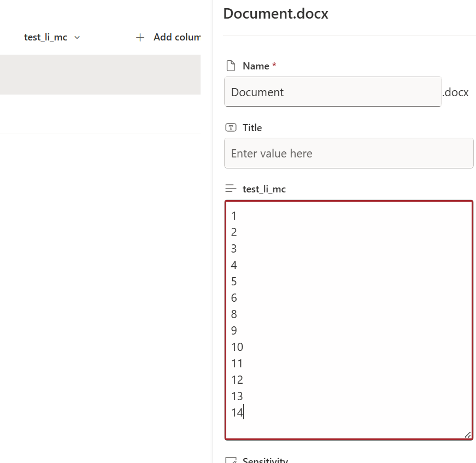Click the .docx extension text
This screenshot has height=463, width=476.
pyautogui.click(x=456, y=92)
